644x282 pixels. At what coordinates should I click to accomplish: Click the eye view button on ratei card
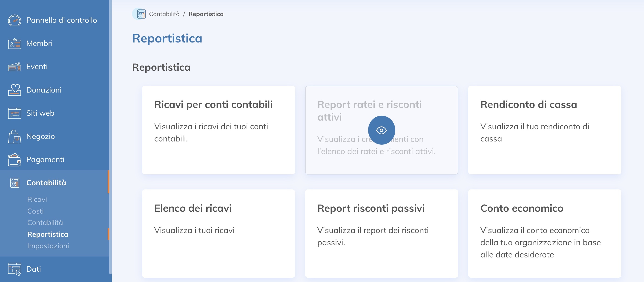[x=381, y=130]
